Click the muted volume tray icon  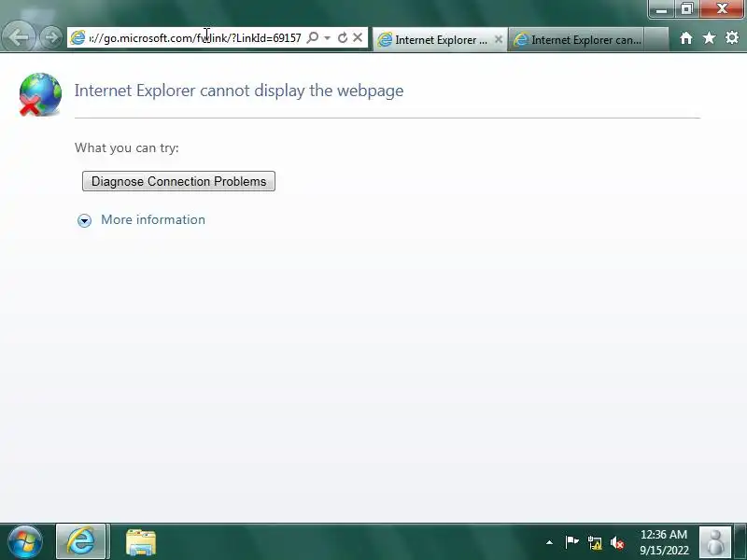pyautogui.click(x=617, y=543)
